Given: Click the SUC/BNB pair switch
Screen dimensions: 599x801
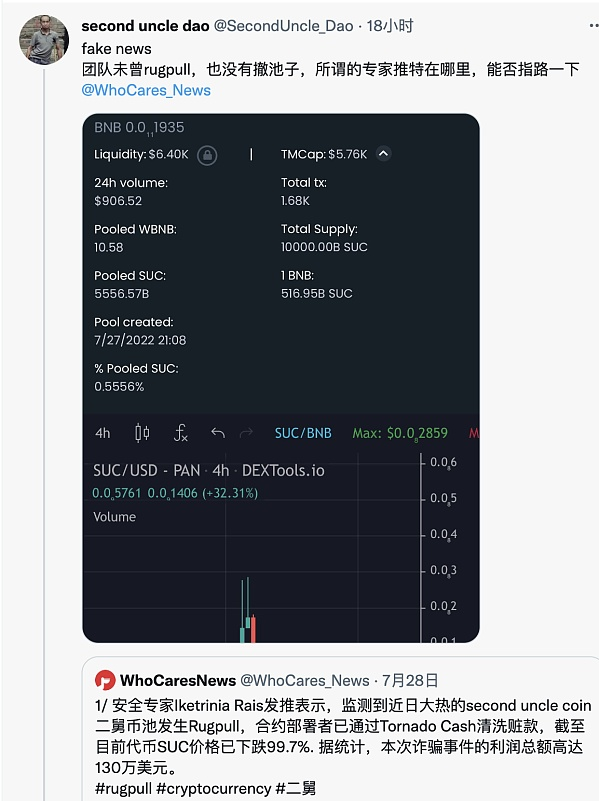Looking at the screenshot, I should [303, 433].
